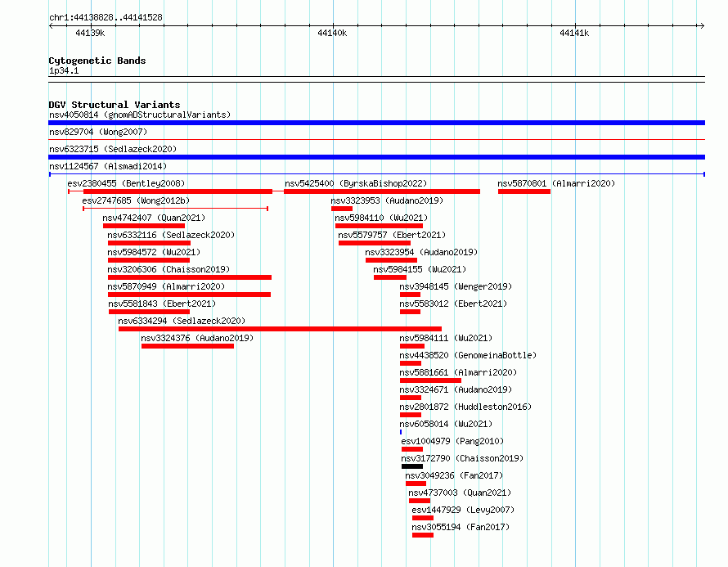Select the nsv829704 (Wong2007) variant label
This screenshot has width=728, height=567.
tap(98, 132)
